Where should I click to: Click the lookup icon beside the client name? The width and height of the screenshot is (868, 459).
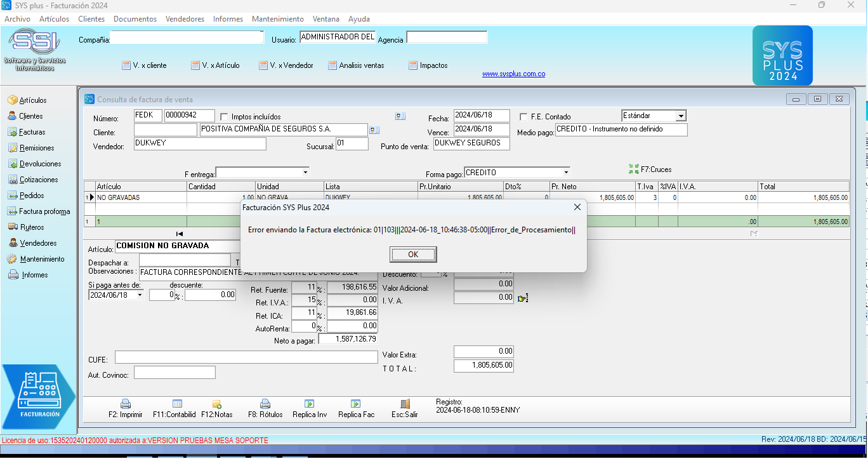coord(374,130)
